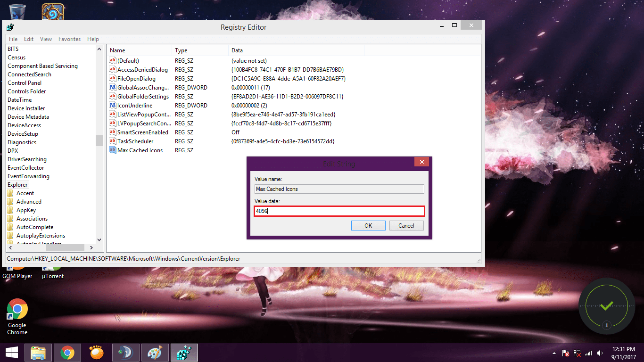Select the Control Panel key
Viewport: 644px width, 362px height.
25,83
